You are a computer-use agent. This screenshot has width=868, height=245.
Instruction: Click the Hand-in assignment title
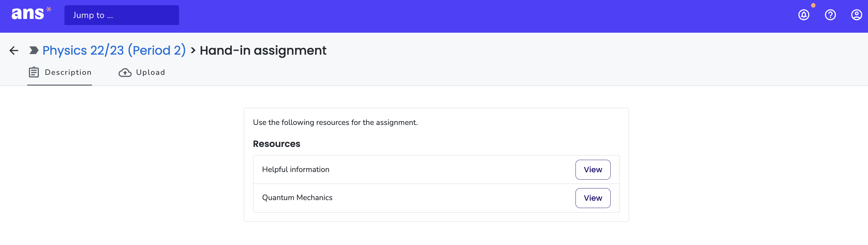tap(263, 50)
